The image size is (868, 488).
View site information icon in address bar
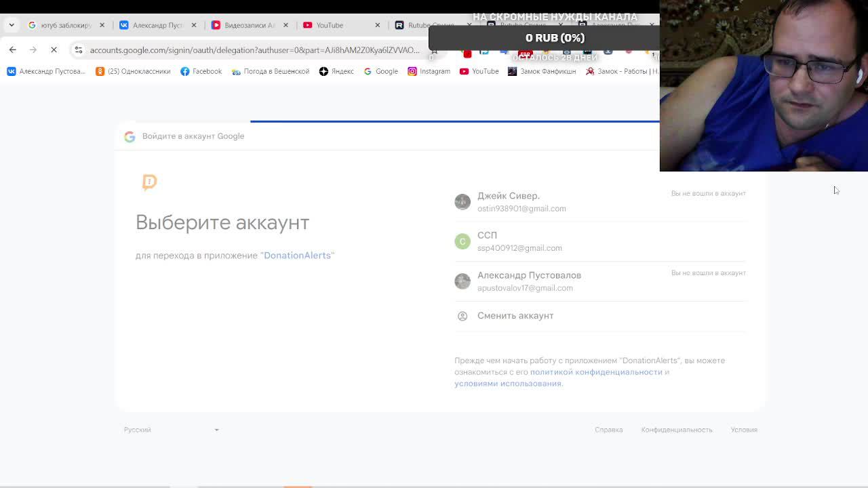point(79,50)
